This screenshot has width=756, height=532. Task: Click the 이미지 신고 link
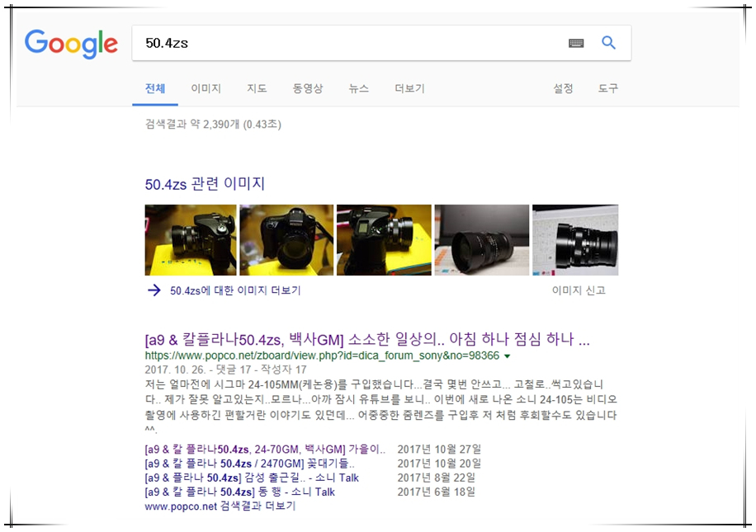point(579,290)
